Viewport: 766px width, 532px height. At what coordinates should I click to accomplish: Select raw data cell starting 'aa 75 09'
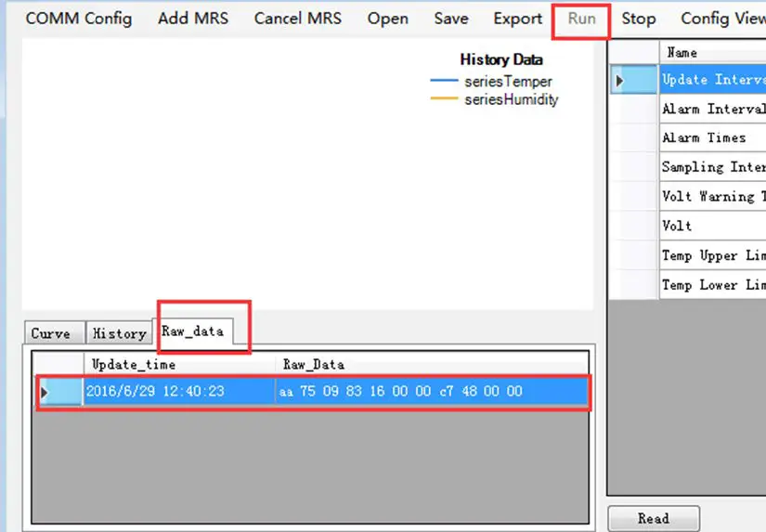(432, 391)
